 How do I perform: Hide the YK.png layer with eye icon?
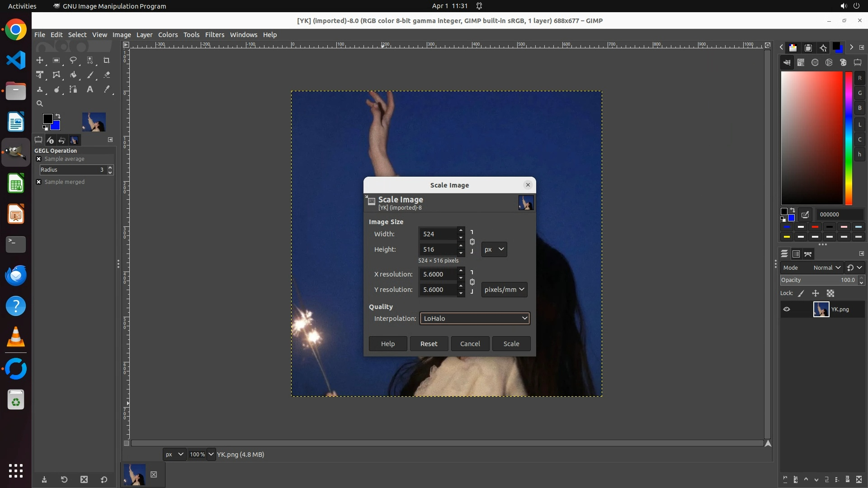click(x=787, y=310)
